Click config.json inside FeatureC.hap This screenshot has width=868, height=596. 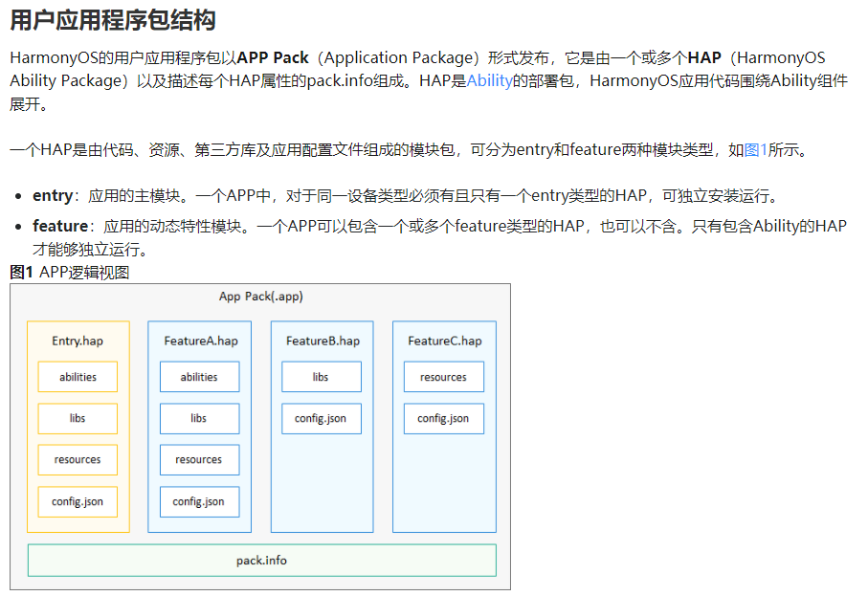coord(443,418)
